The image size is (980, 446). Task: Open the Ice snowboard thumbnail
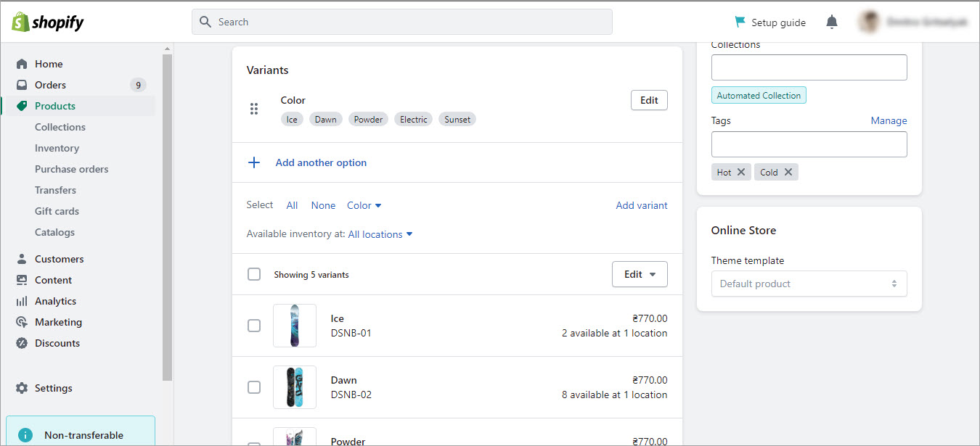(x=295, y=326)
